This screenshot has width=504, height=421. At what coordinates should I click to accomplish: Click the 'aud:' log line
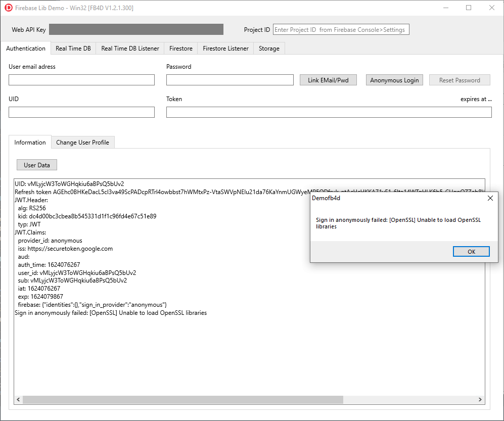[23, 256]
